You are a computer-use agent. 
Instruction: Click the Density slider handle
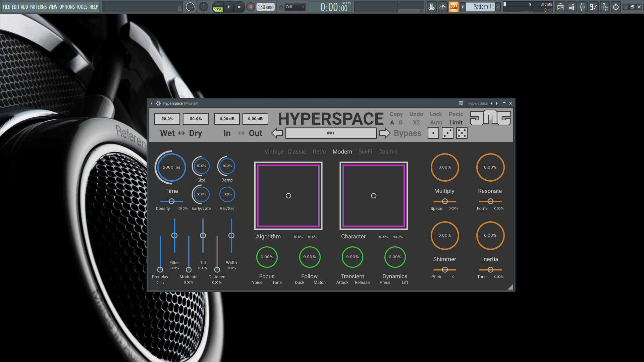pos(171,201)
